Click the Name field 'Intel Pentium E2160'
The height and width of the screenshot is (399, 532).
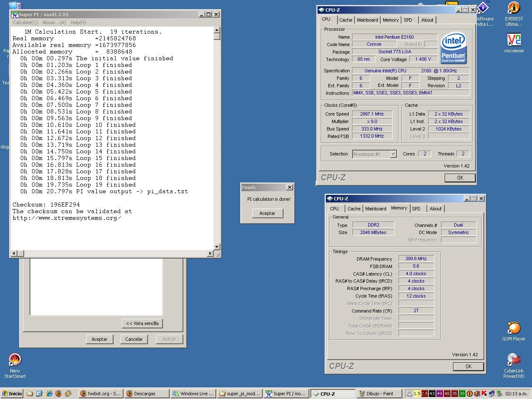[394, 37]
